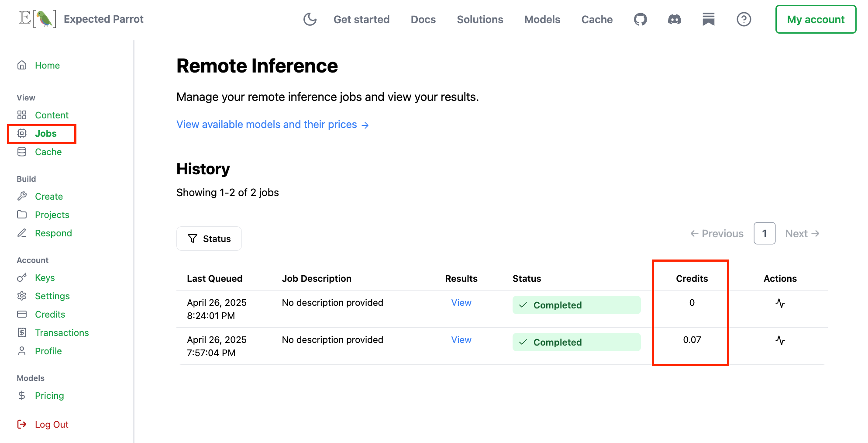
Task: Click the bookmark banner icon
Action: 708,19
